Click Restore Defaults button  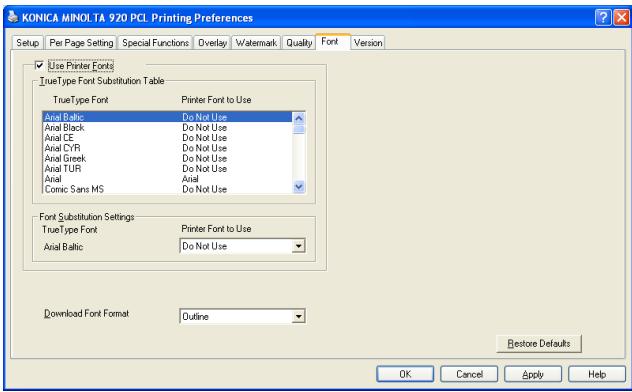[539, 344]
